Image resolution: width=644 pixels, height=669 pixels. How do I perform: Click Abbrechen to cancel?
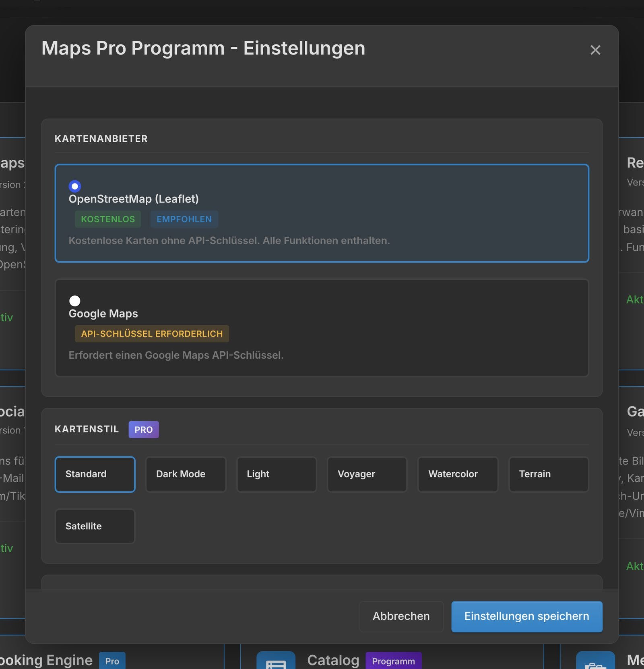point(401,616)
